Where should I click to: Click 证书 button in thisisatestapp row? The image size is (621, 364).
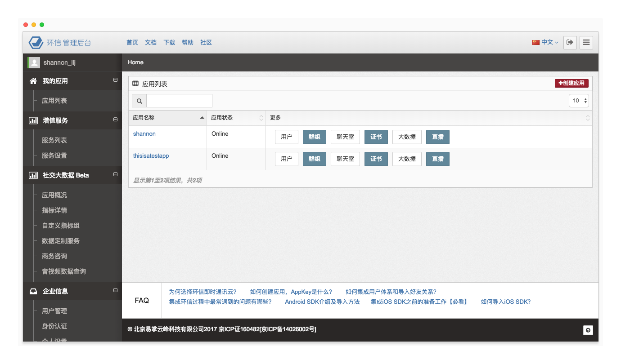376,159
